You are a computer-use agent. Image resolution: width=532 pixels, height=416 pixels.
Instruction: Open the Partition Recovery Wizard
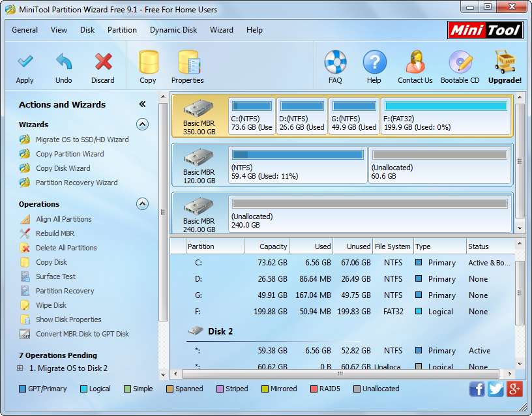pos(77,183)
